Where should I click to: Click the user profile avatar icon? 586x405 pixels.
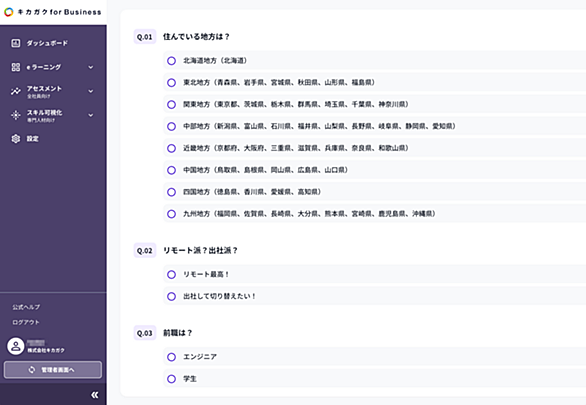(16, 346)
